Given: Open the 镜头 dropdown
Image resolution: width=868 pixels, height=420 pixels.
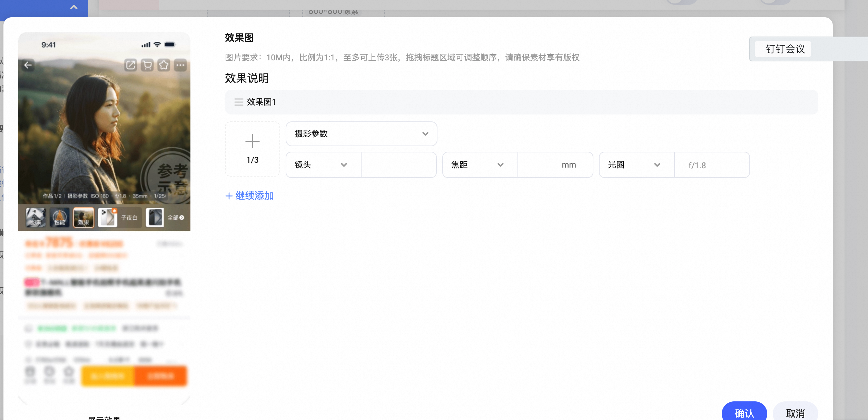Looking at the screenshot, I should point(324,165).
